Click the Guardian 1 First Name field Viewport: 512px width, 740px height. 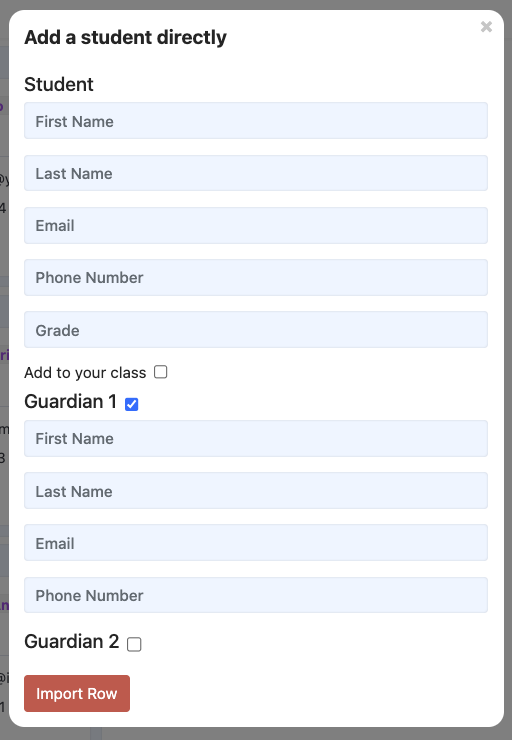[256, 438]
